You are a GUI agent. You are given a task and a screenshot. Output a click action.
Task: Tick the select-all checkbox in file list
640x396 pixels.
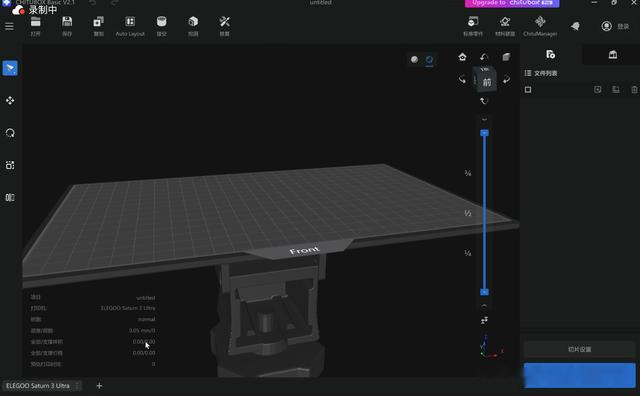click(x=528, y=89)
